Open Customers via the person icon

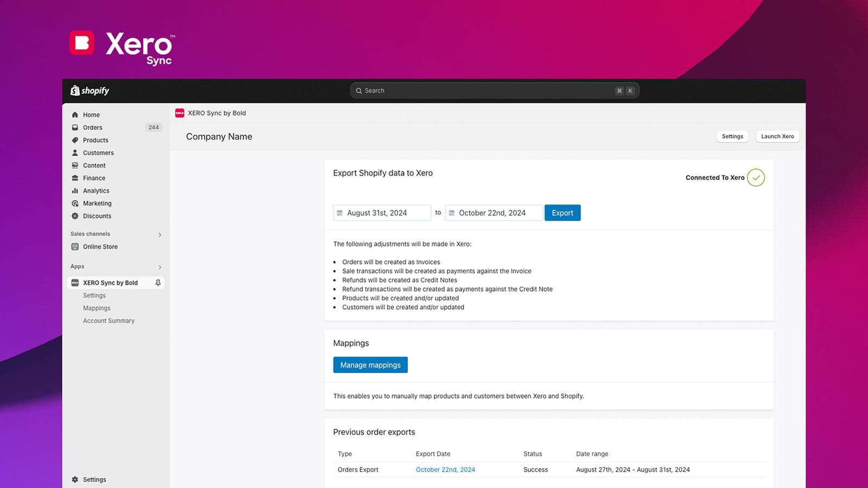(x=75, y=152)
